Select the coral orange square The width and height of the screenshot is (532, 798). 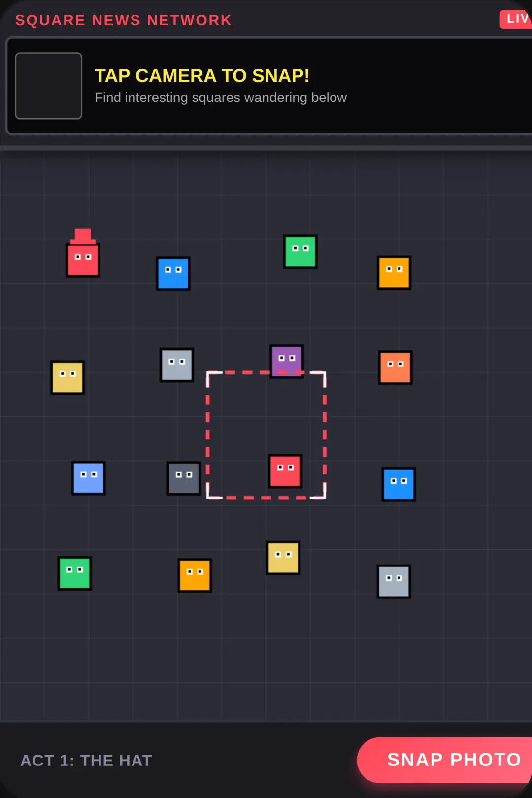tap(395, 367)
